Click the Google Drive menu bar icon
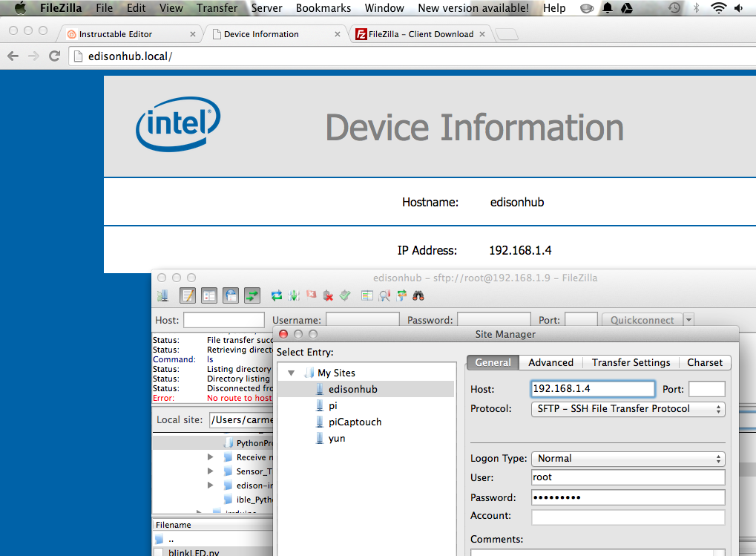The width and height of the screenshot is (756, 556). [627, 7]
